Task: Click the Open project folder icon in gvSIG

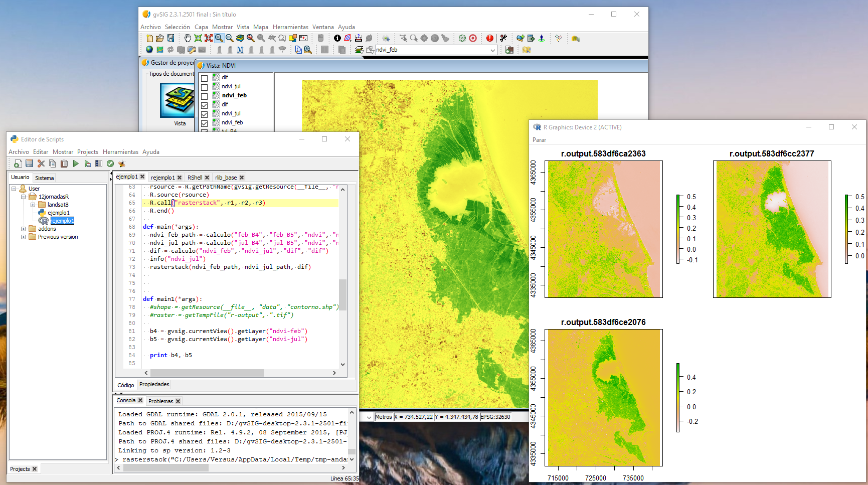Action: pos(160,38)
